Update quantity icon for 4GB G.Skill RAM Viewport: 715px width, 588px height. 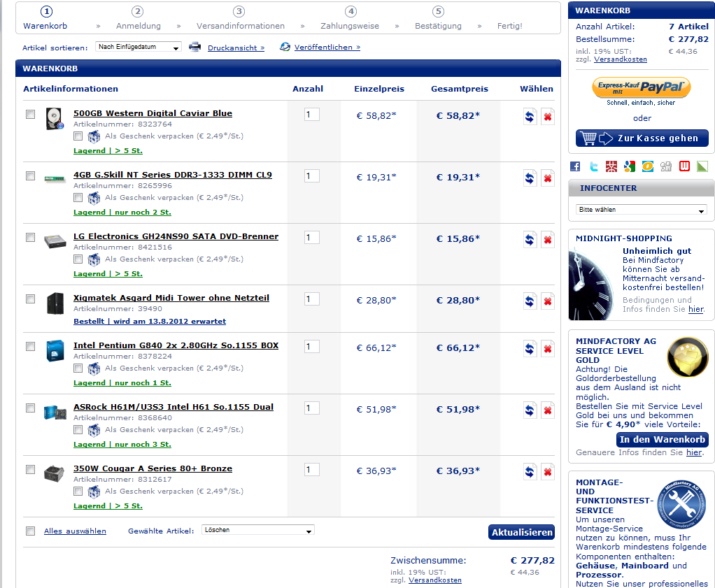pos(530,178)
